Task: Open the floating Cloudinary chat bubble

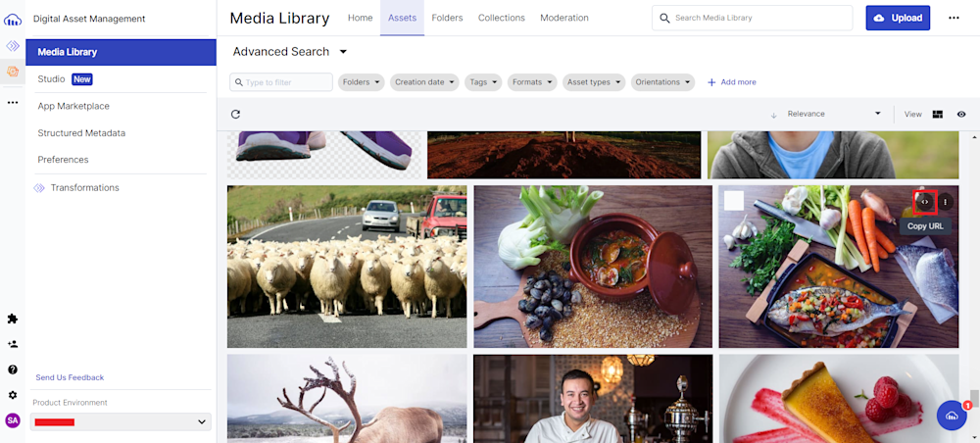Action: click(x=952, y=416)
